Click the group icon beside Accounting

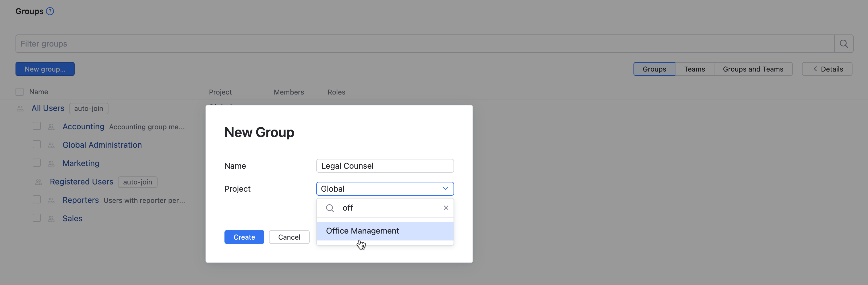coord(51,127)
